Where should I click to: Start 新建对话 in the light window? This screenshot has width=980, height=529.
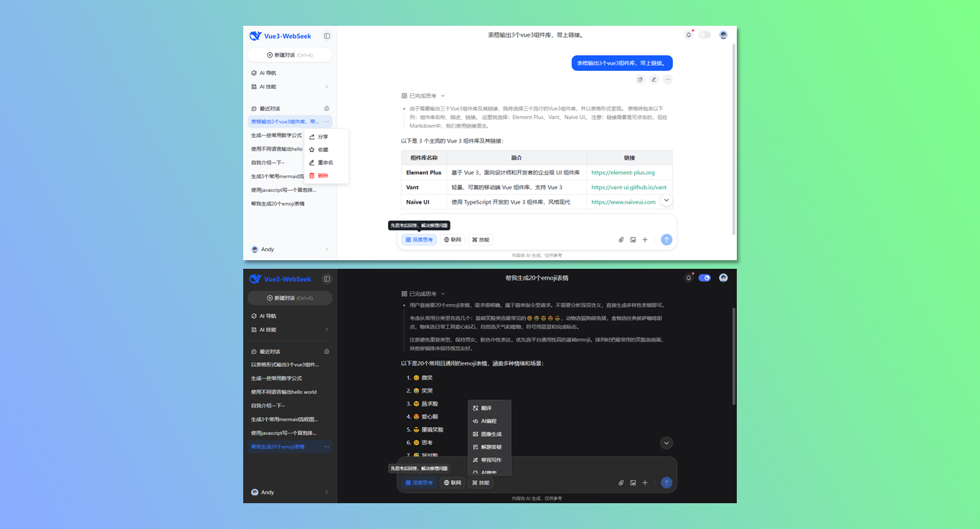pyautogui.click(x=290, y=54)
